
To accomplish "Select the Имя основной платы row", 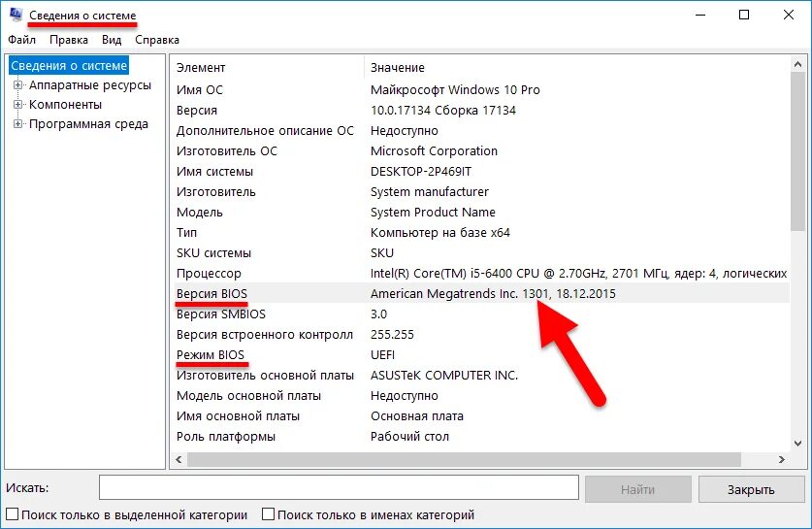I will 480,416.
